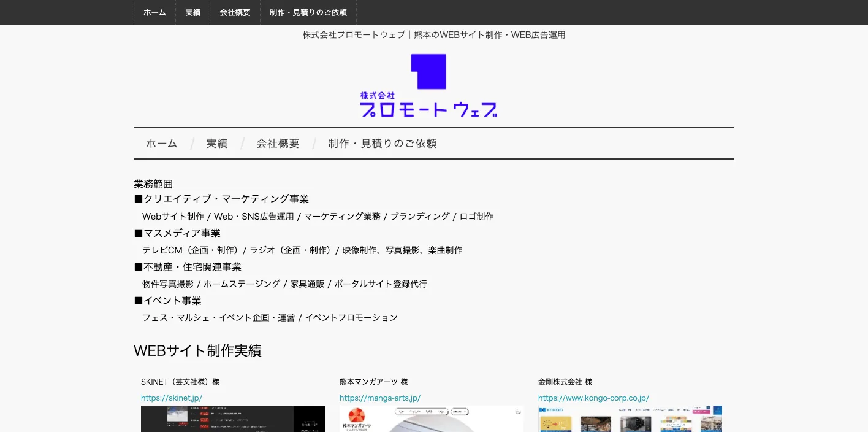Open 実績 in the dark top bar
This screenshot has width=868, height=432.
(x=193, y=12)
